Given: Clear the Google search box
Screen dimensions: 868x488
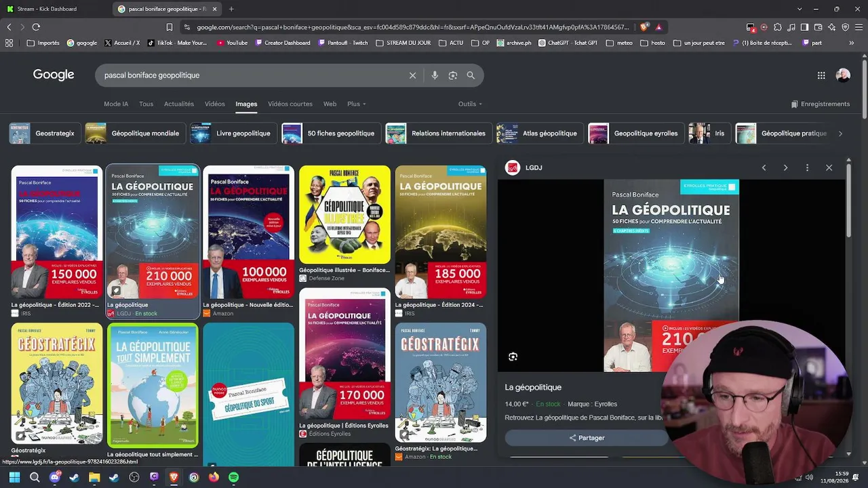Looking at the screenshot, I should (412, 75).
